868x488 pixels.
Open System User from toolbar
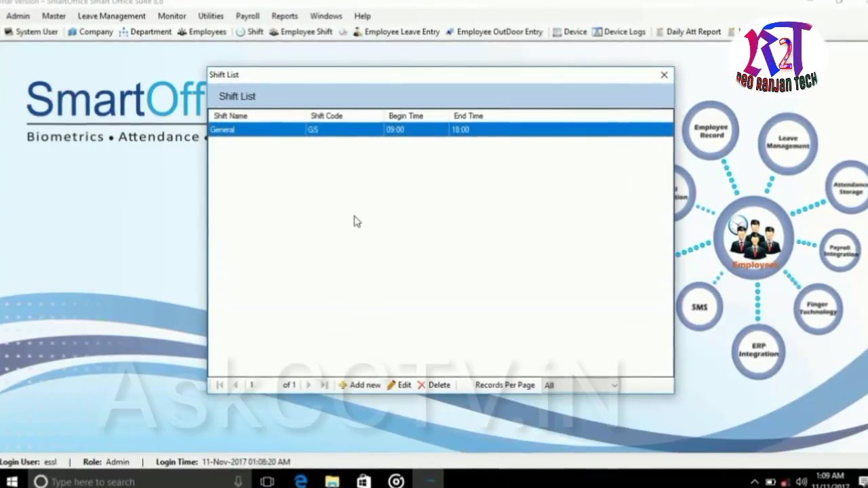31,32
